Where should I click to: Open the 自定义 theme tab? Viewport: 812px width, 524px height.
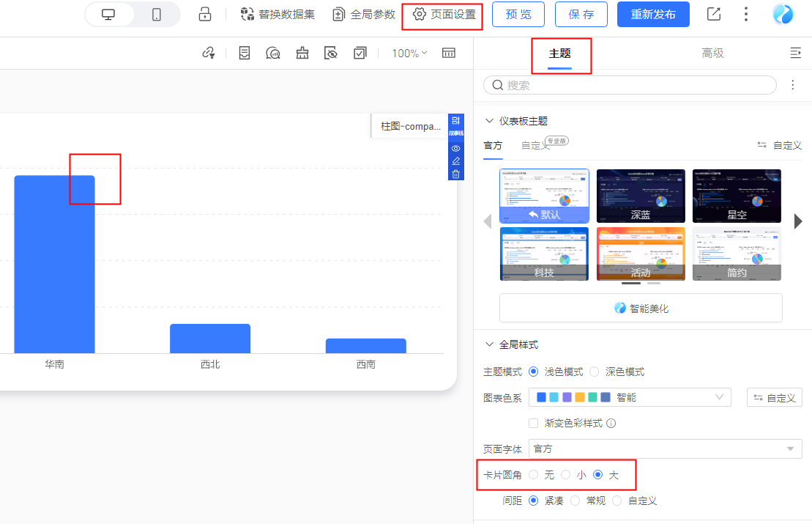(x=534, y=145)
